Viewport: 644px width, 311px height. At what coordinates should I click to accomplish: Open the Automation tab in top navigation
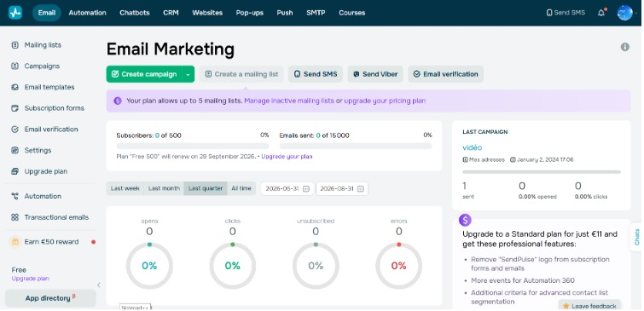(x=88, y=13)
